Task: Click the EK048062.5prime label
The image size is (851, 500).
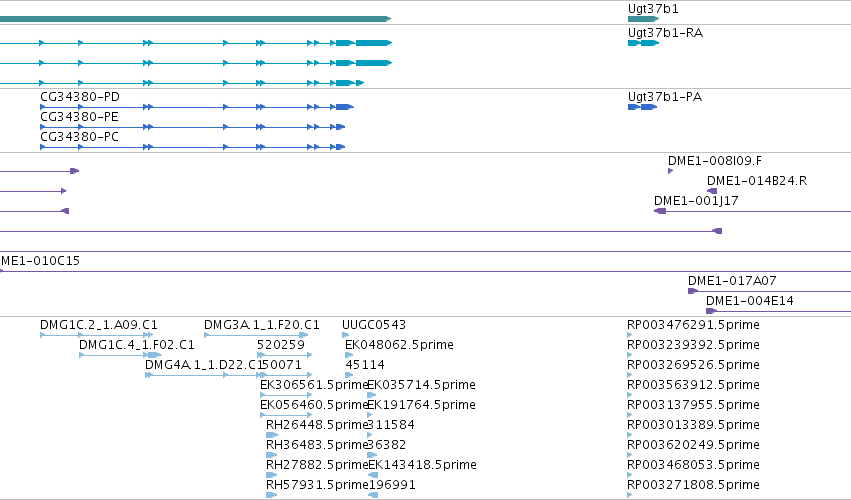Action: coord(399,345)
